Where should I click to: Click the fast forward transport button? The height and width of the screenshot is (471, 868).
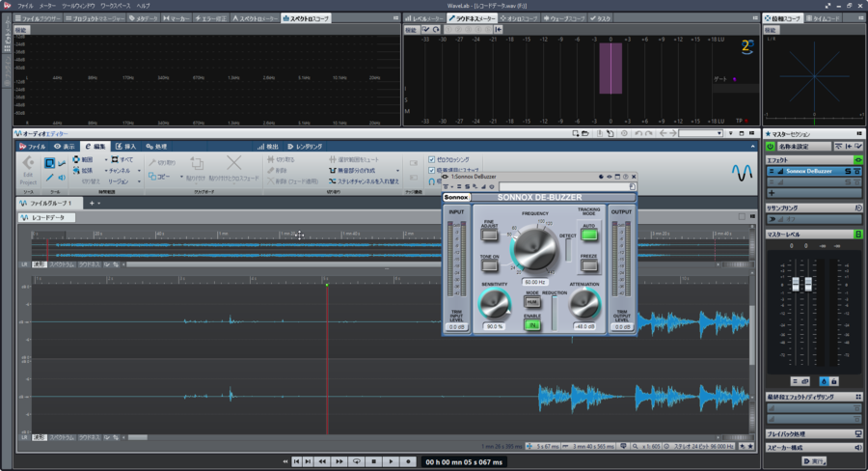click(339, 461)
